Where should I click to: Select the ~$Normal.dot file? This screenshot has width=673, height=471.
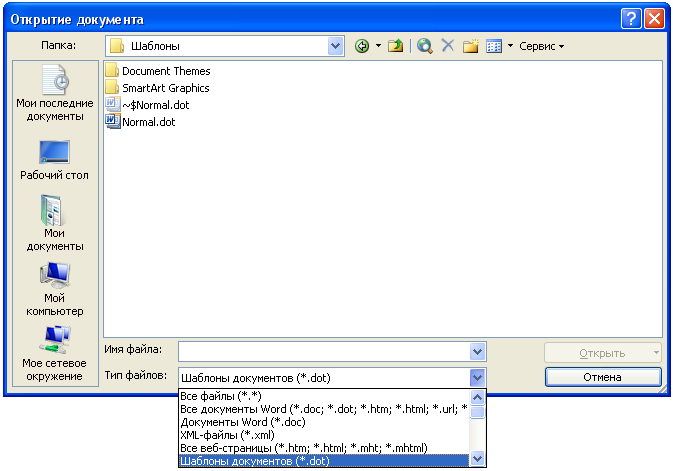pyautogui.click(x=148, y=105)
